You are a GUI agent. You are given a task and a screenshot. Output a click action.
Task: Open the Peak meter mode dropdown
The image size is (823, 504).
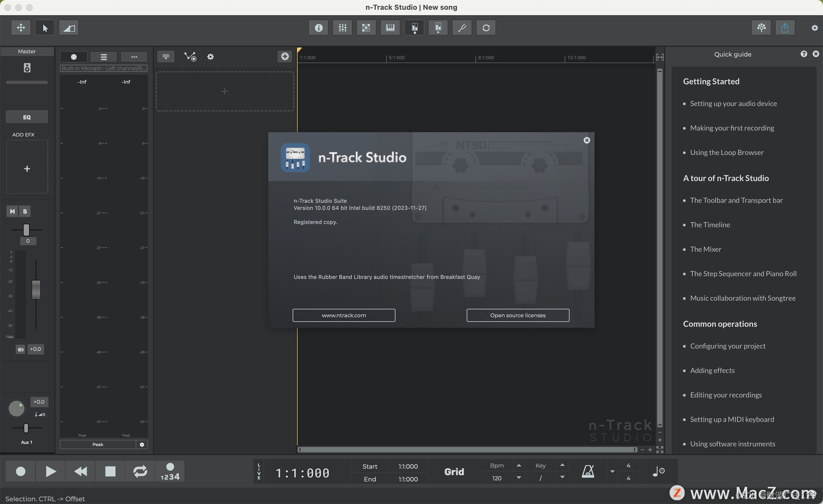pos(98,444)
